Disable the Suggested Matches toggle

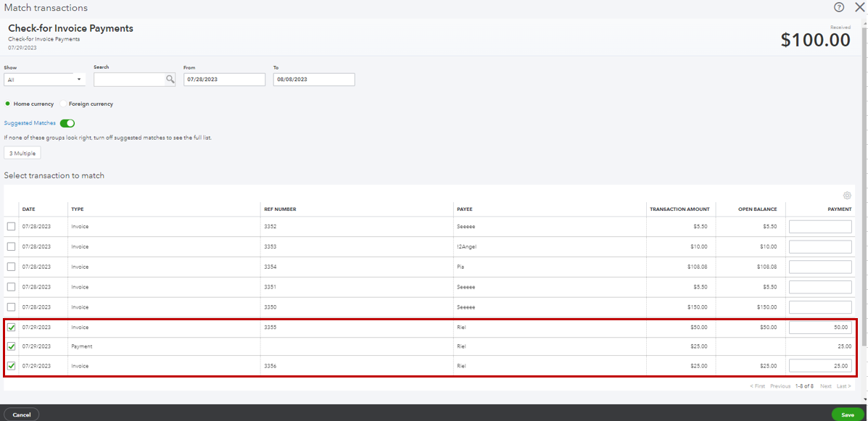click(67, 123)
